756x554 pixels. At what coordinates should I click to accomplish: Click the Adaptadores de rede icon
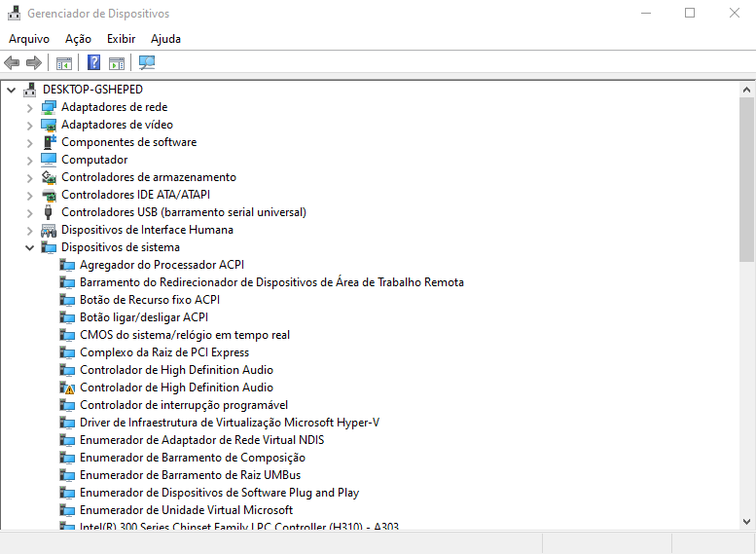coord(49,107)
